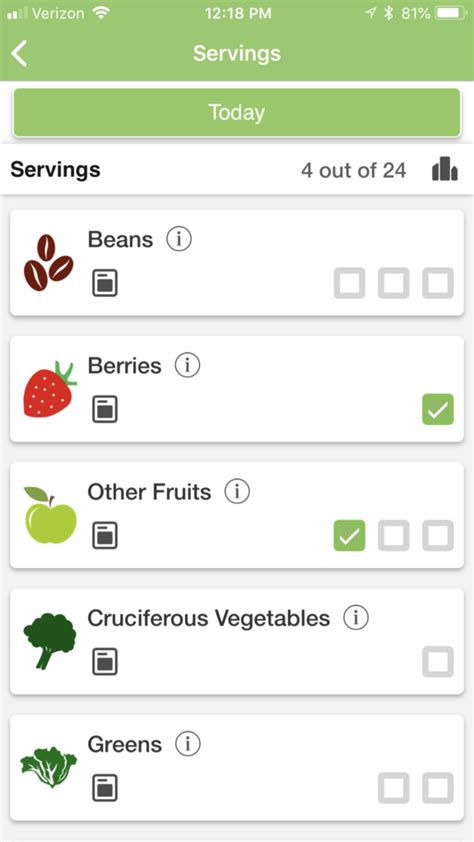The height and width of the screenshot is (842, 474).
Task: Tap the broccoli Cruciferous Vegetables image
Action: tap(50, 641)
